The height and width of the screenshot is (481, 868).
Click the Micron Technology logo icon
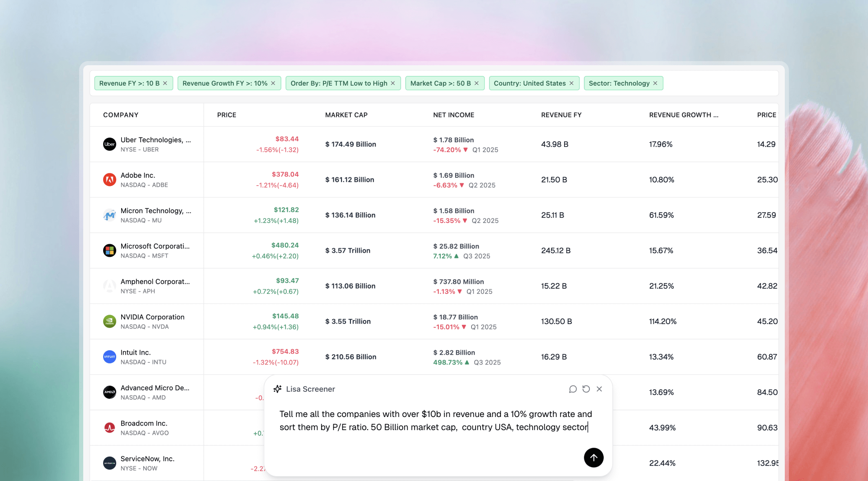pyautogui.click(x=109, y=215)
